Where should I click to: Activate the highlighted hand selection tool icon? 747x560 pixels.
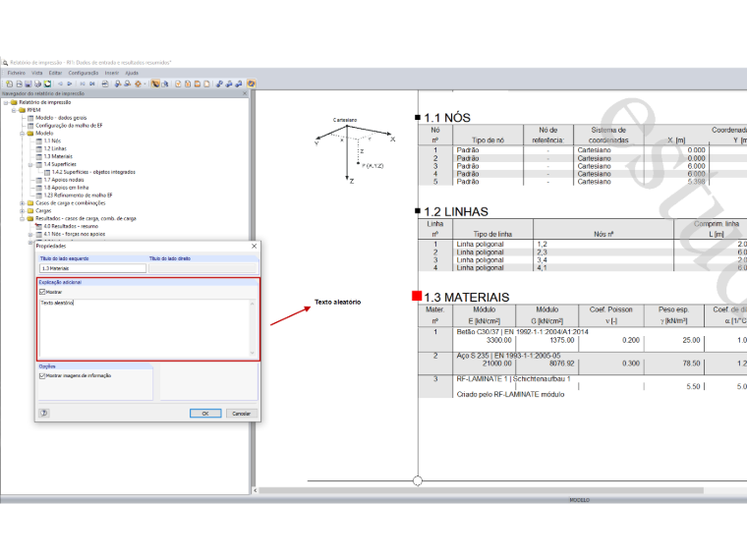click(155, 84)
